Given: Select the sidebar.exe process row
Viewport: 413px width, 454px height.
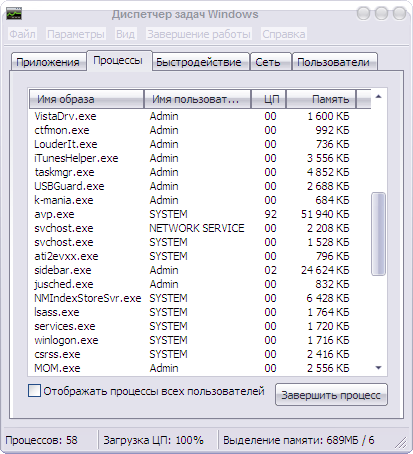Looking at the screenshot, I should pyautogui.click(x=199, y=270).
